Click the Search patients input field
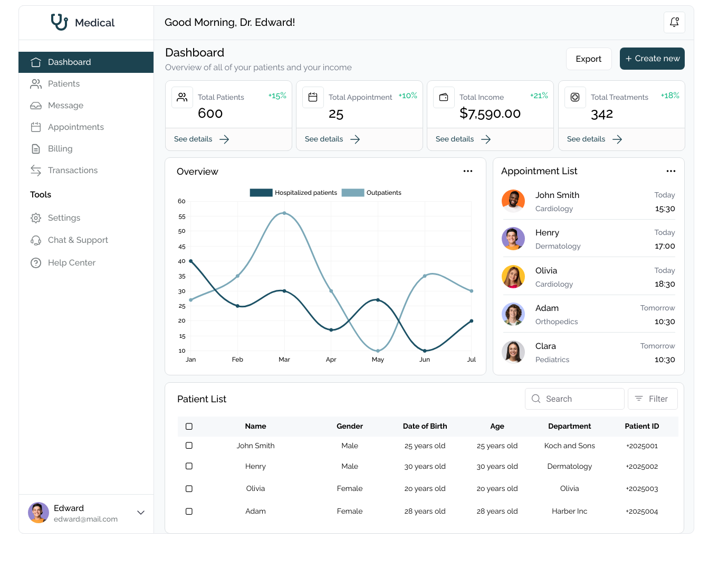This screenshot has width=728, height=586. tap(575, 399)
